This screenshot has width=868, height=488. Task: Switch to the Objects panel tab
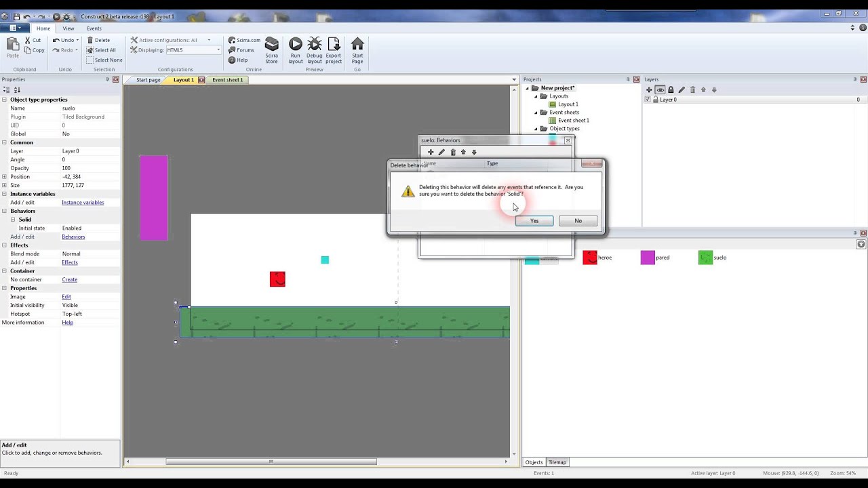pos(534,462)
